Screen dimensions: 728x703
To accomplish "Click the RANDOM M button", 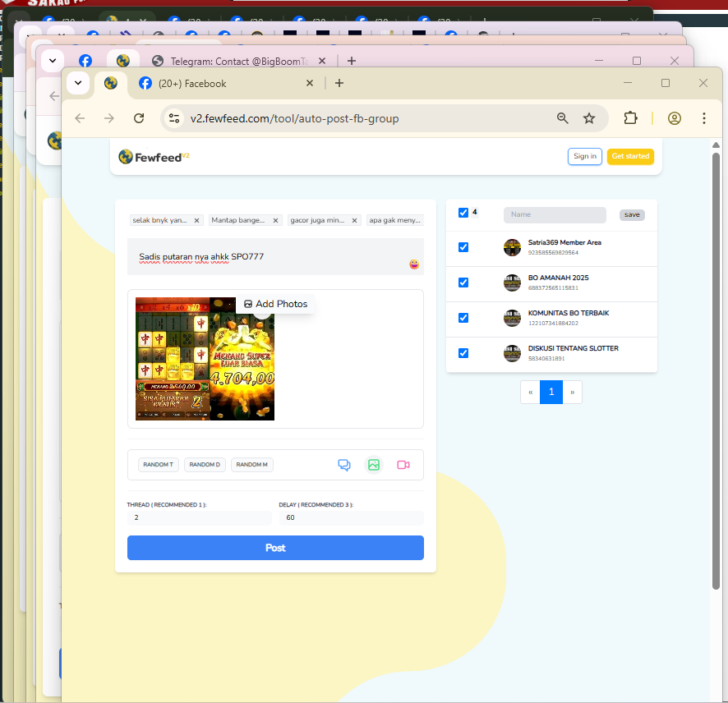I will click(252, 465).
